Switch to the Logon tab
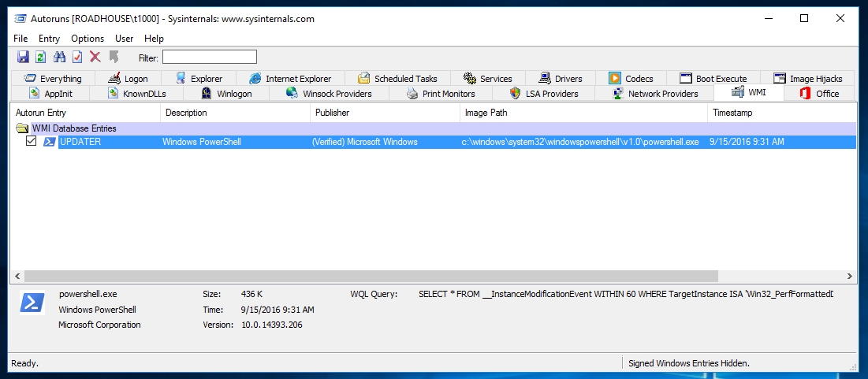This screenshot has height=379, width=868. 128,78
